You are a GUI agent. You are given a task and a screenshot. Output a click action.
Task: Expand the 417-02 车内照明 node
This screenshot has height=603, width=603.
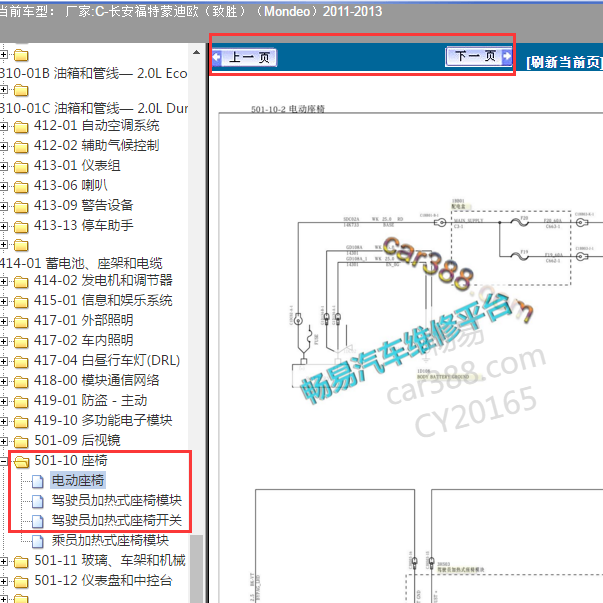tap(3, 341)
